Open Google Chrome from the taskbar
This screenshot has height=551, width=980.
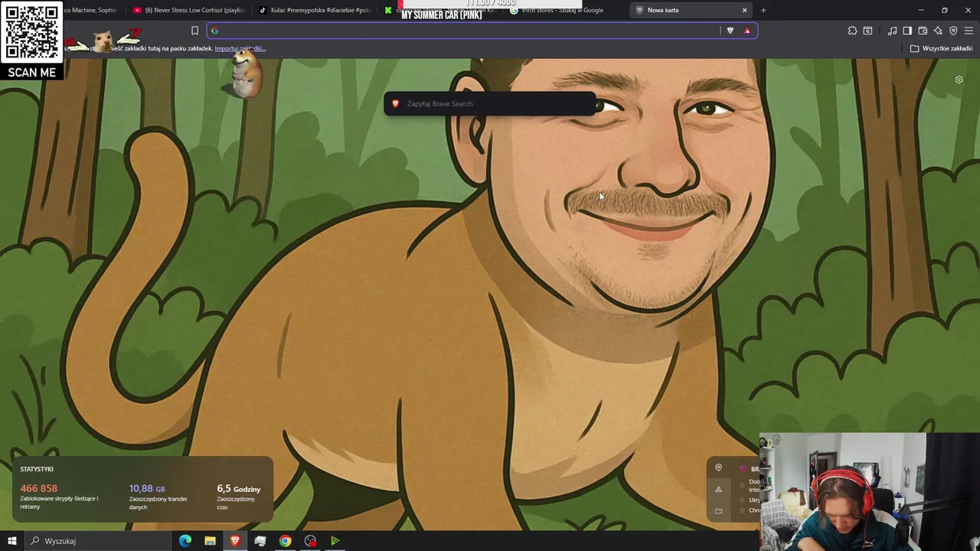pos(285,541)
